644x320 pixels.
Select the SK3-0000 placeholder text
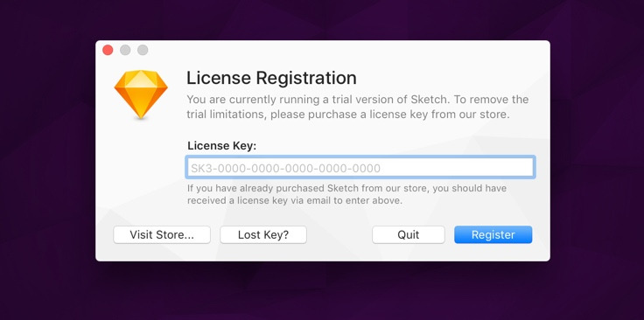pyautogui.click(x=285, y=168)
